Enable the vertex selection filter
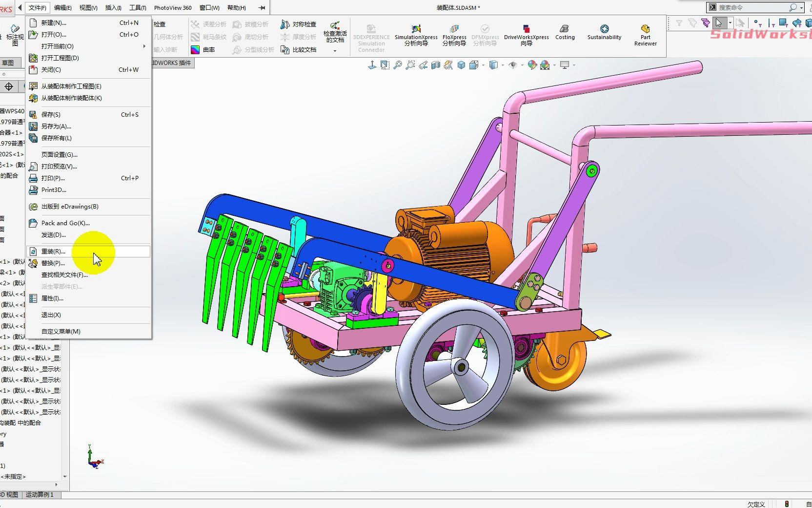This screenshot has height=508, width=812. click(x=757, y=23)
